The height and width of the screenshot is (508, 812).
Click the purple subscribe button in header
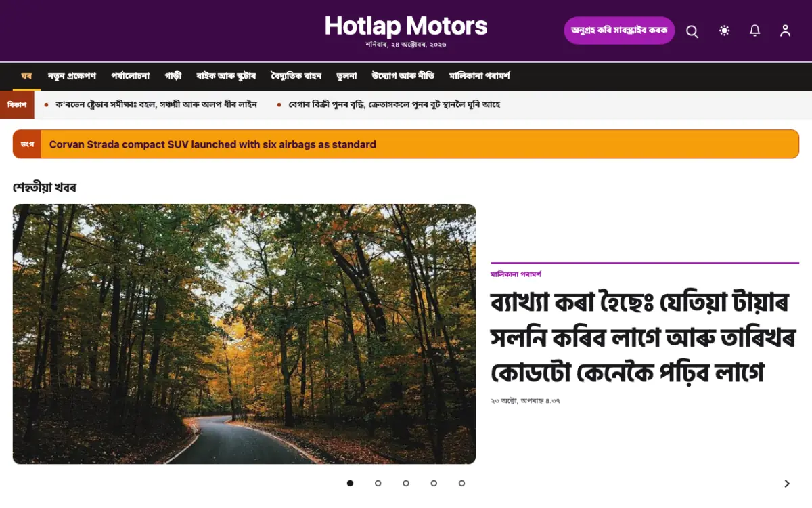click(x=619, y=30)
